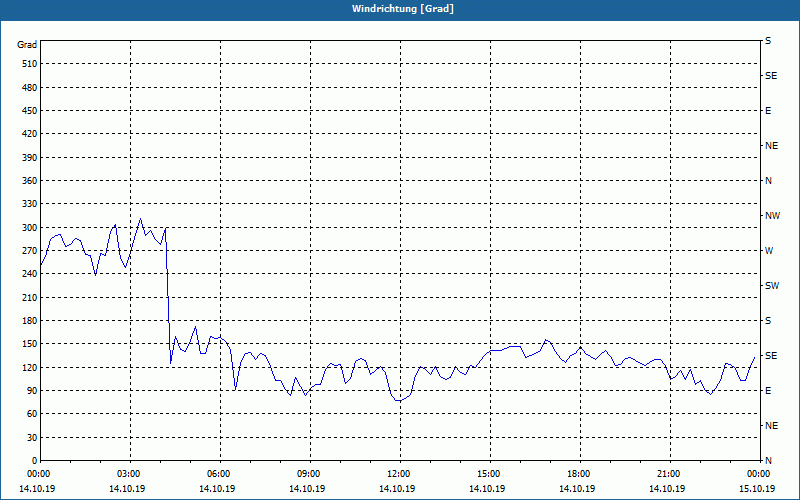Click the E compass label beside 450 gridline

pos(768,111)
